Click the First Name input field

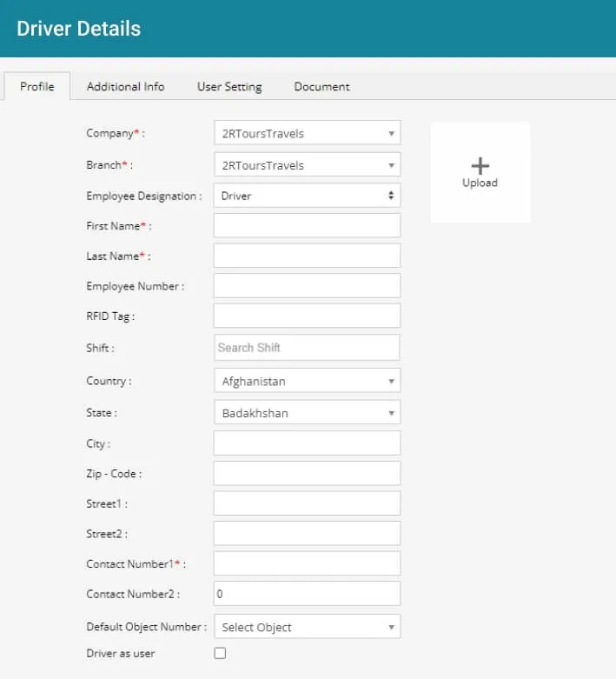pyautogui.click(x=307, y=225)
